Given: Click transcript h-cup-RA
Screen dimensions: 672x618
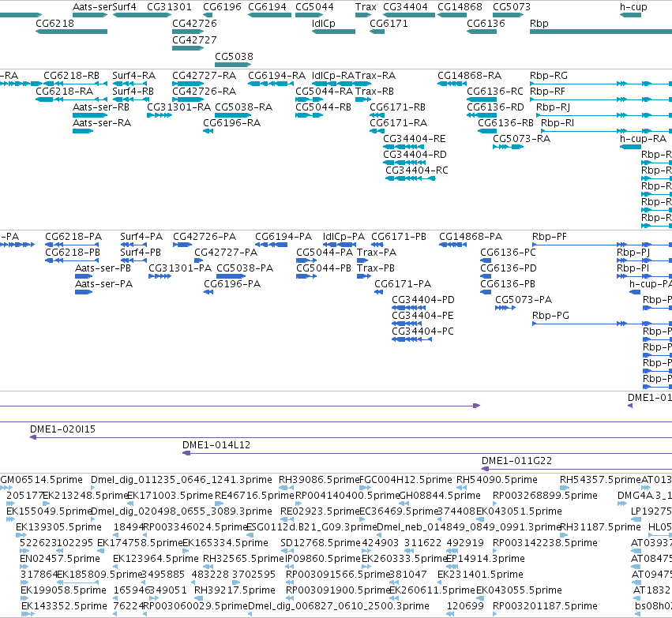Looking at the screenshot, I should [x=630, y=147].
